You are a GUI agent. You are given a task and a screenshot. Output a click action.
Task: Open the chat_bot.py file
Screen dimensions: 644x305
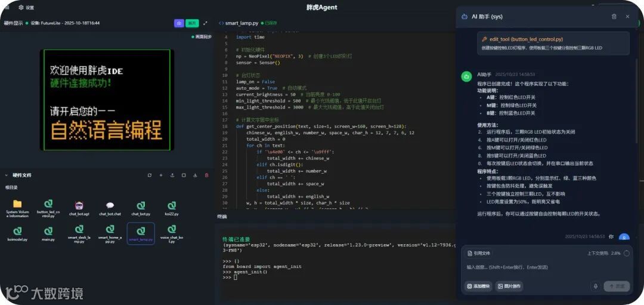[141, 208]
